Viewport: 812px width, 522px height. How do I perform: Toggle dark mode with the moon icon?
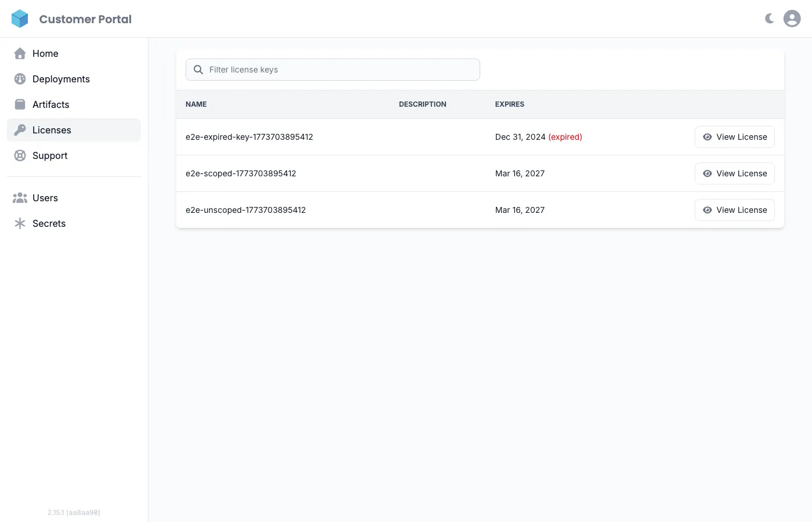(768, 18)
